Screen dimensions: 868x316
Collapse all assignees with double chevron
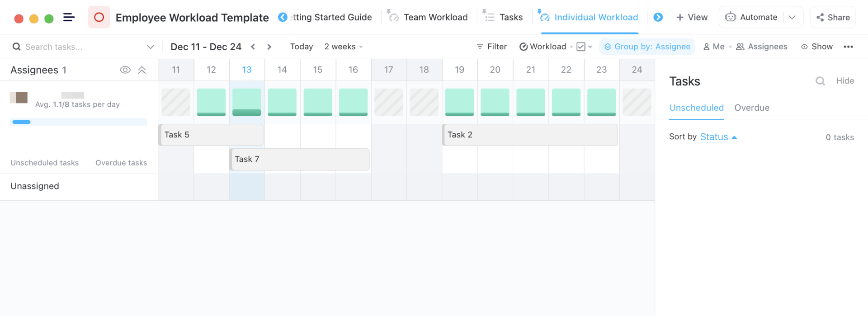(142, 70)
